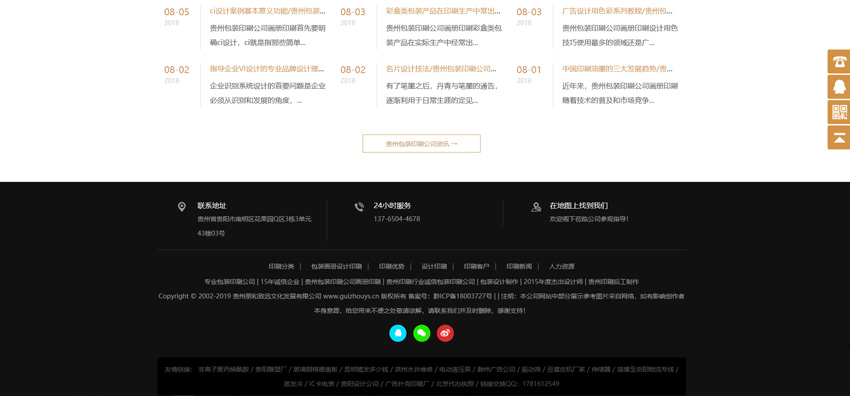
Task: Click the map person icon beside 在地图上找到我们
Action: [x=536, y=206]
